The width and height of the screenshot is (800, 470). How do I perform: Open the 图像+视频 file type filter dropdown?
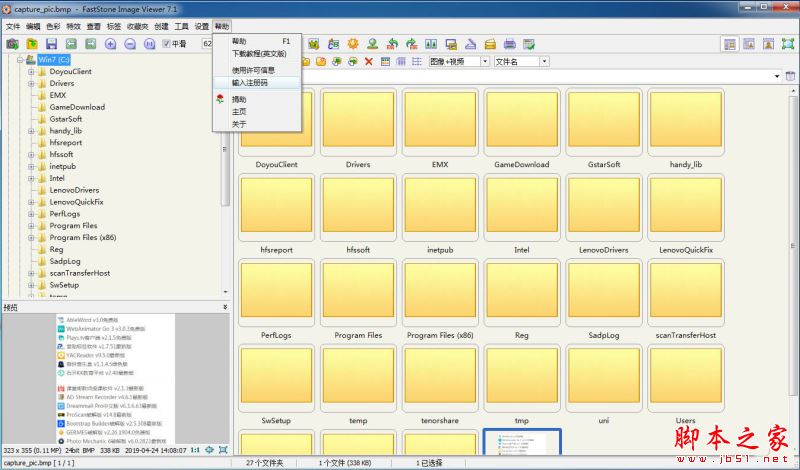click(x=485, y=61)
